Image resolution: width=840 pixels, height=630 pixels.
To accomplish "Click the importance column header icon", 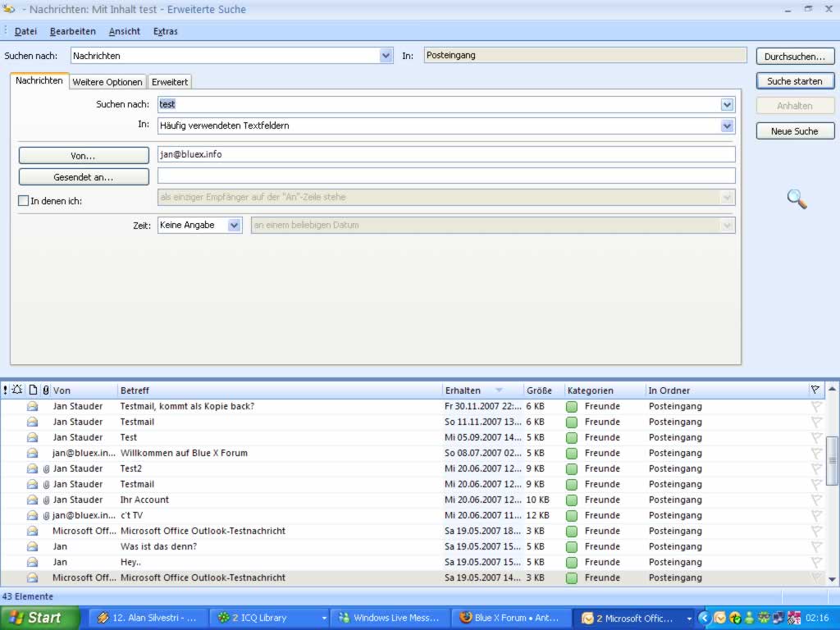I will [x=6, y=390].
